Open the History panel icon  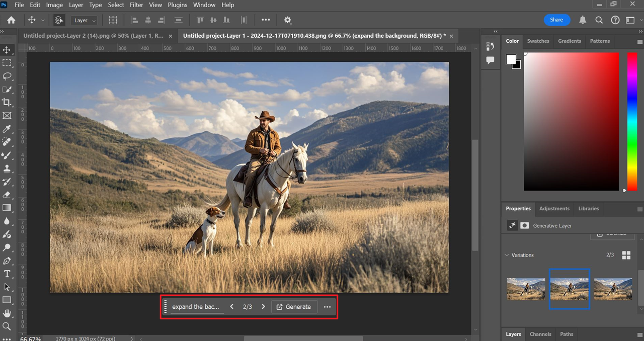[491, 46]
